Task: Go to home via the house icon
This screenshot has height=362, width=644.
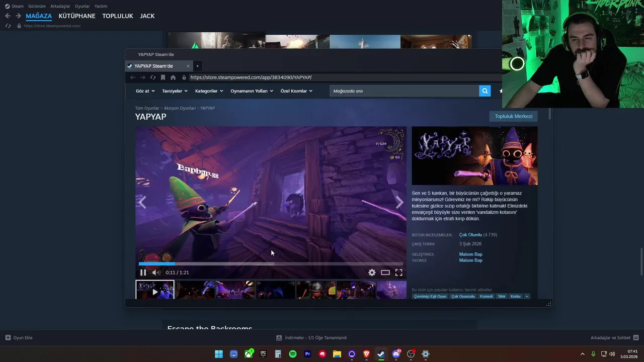Action: pos(173,77)
